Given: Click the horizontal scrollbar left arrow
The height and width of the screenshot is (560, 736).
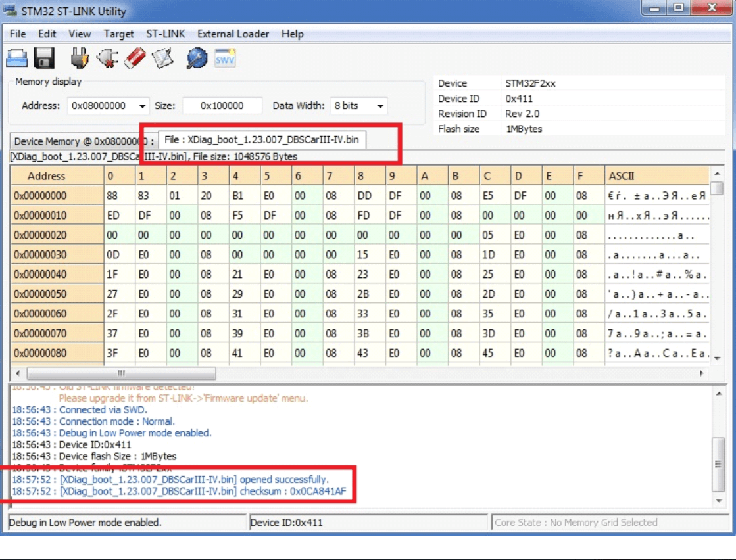Looking at the screenshot, I should pyautogui.click(x=17, y=373).
